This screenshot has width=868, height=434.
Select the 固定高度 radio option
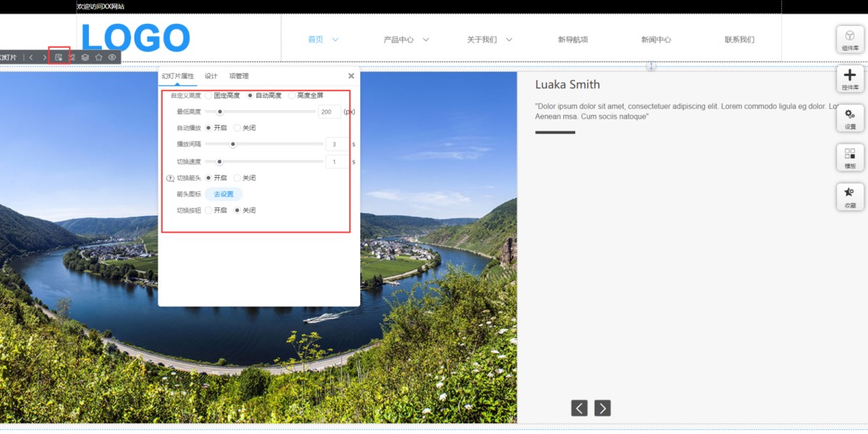(x=209, y=95)
